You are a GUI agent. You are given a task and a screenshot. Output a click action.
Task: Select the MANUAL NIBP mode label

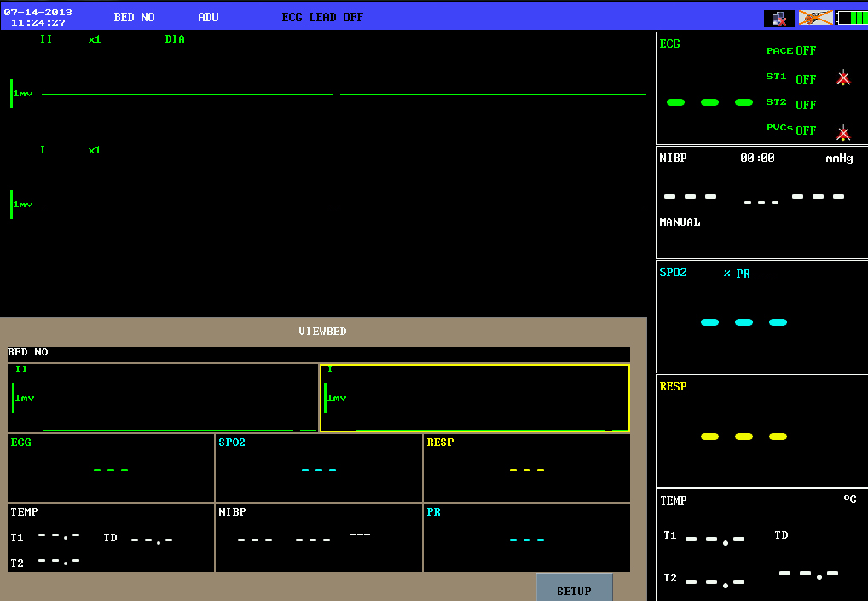click(680, 222)
